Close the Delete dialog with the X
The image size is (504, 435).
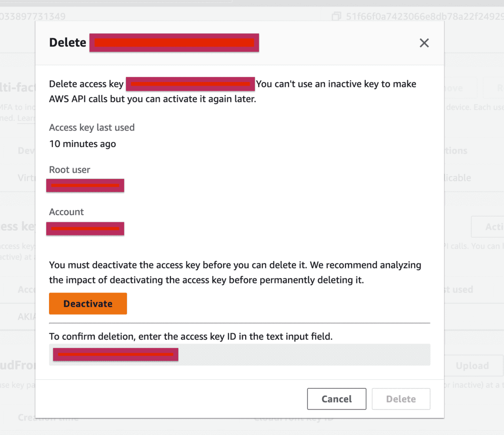pyautogui.click(x=424, y=43)
